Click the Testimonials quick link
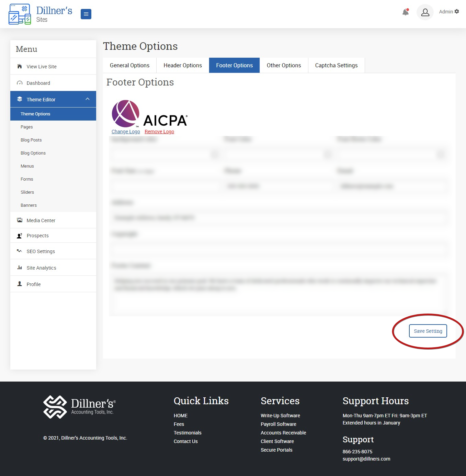 pyautogui.click(x=187, y=433)
